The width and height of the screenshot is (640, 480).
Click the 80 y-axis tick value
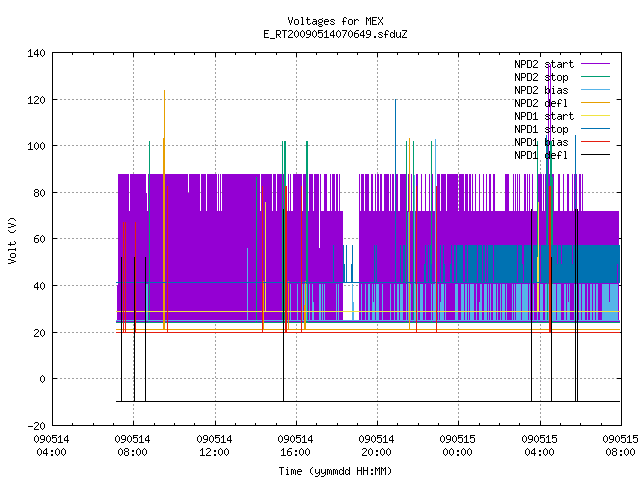(39, 193)
